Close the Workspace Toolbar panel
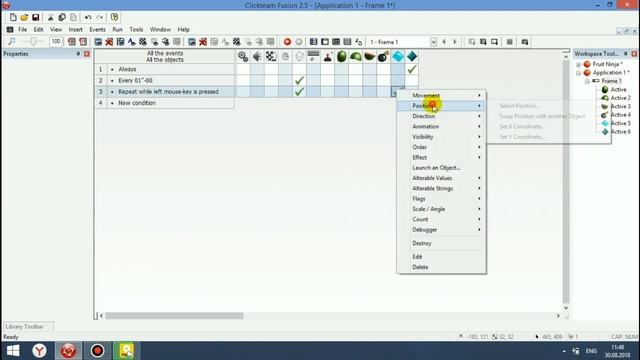Image resolution: width=640 pixels, height=360 pixels. coord(634,54)
